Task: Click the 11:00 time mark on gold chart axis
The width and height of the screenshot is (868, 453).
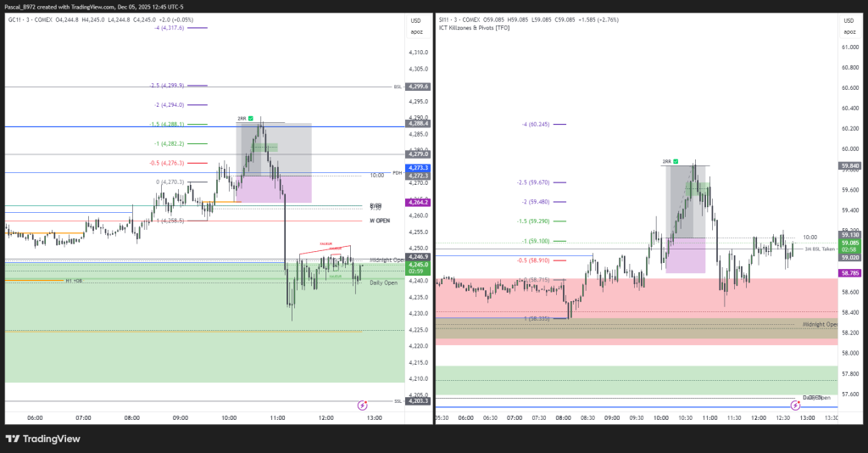Action: 277,417
